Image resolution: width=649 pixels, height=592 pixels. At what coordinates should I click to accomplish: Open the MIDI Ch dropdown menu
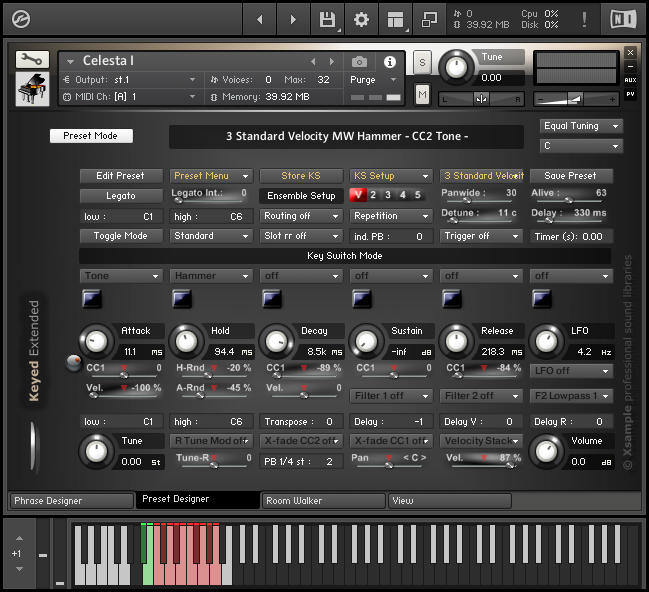coord(130,97)
